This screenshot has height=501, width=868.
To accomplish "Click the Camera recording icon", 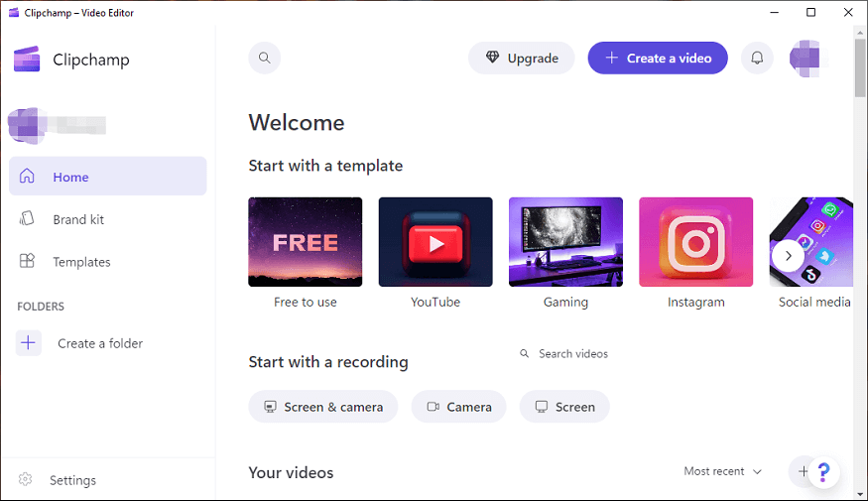I will 433,407.
